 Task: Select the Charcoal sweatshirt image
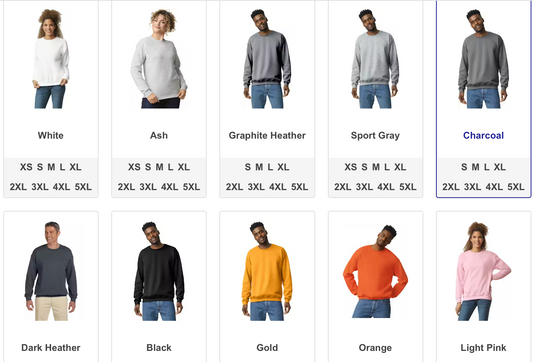click(x=483, y=58)
